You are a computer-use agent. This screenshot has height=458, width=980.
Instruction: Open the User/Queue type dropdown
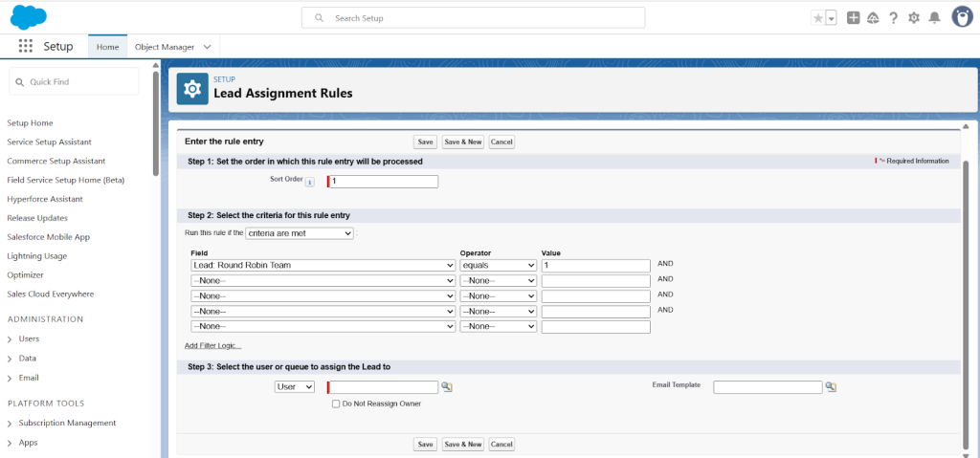pyautogui.click(x=294, y=387)
